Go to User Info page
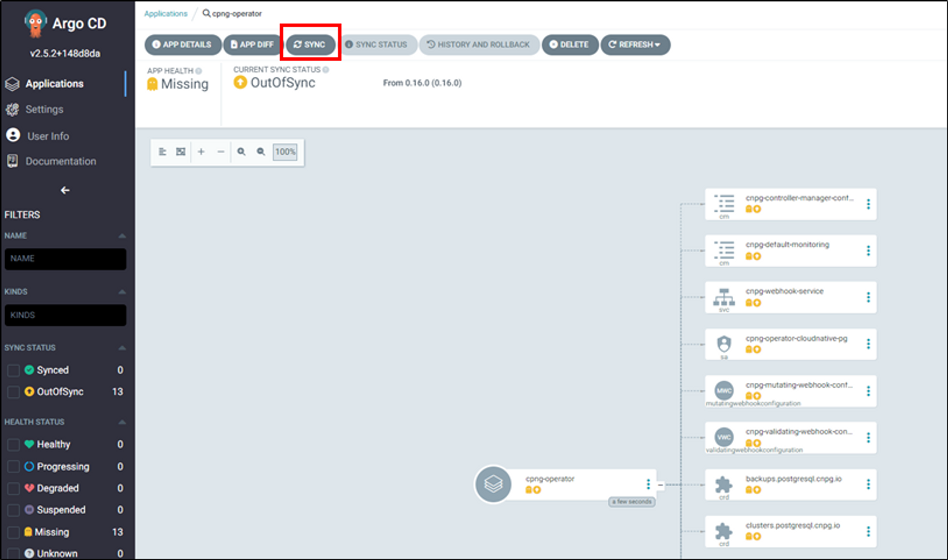This screenshot has height=560, width=948. pos(47,136)
